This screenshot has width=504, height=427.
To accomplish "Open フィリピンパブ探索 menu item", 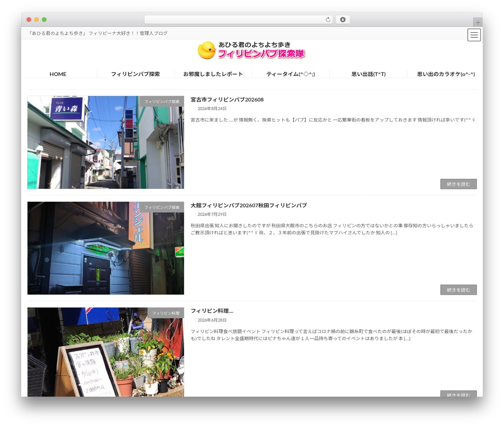I will tap(135, 74).
